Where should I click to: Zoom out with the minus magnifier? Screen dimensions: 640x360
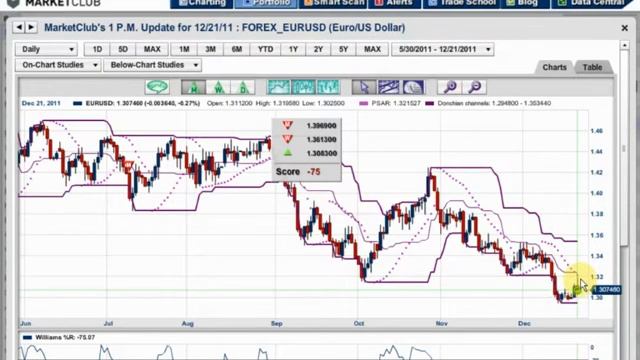[x=474, y=87]
